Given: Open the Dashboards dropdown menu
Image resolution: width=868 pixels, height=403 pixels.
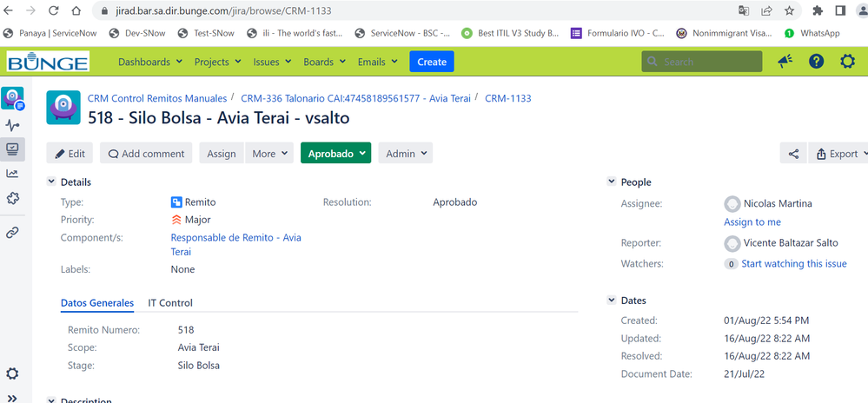Looking at the screenshot, I should 150,62.
